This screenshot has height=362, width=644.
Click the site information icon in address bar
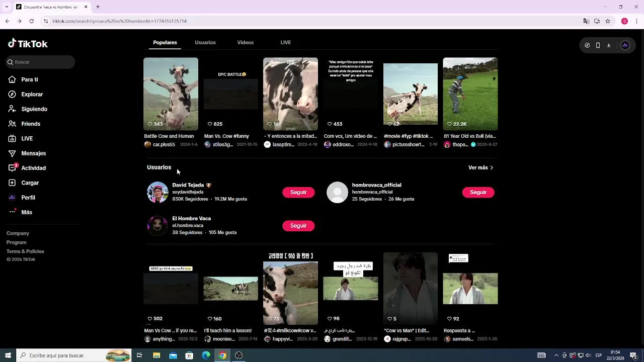coord(46,21)
